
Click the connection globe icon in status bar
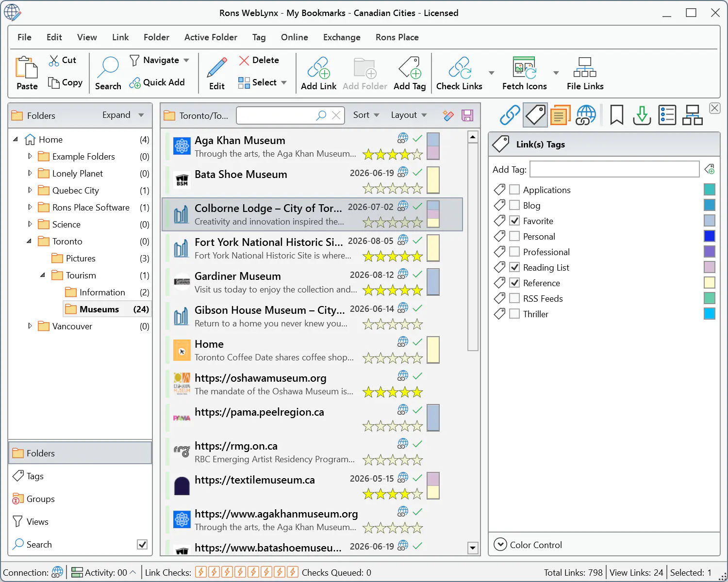(57, 572)
